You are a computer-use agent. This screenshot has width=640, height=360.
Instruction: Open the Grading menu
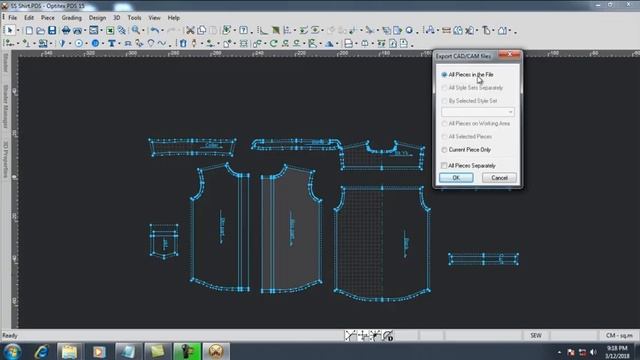pyautogui.click(x=72, y=18)
